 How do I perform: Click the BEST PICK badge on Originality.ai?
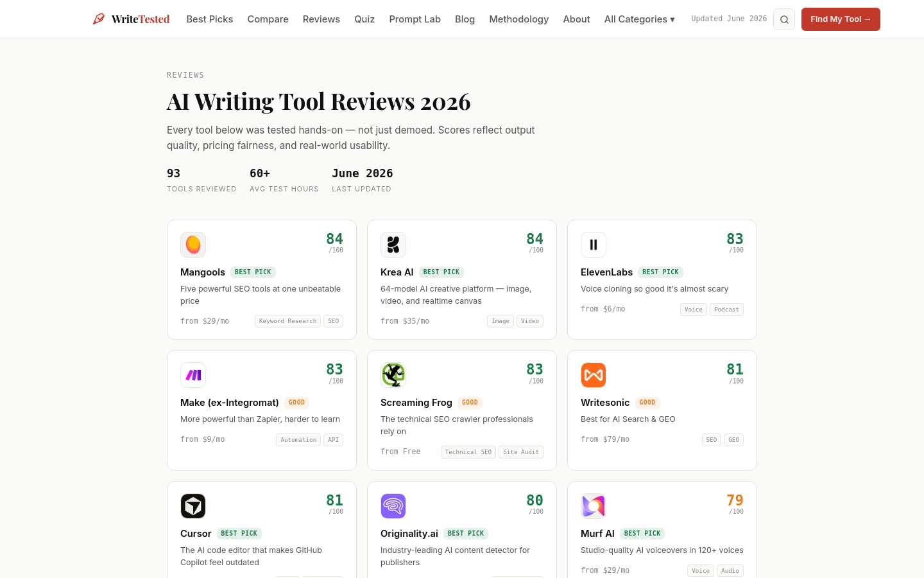466,534
